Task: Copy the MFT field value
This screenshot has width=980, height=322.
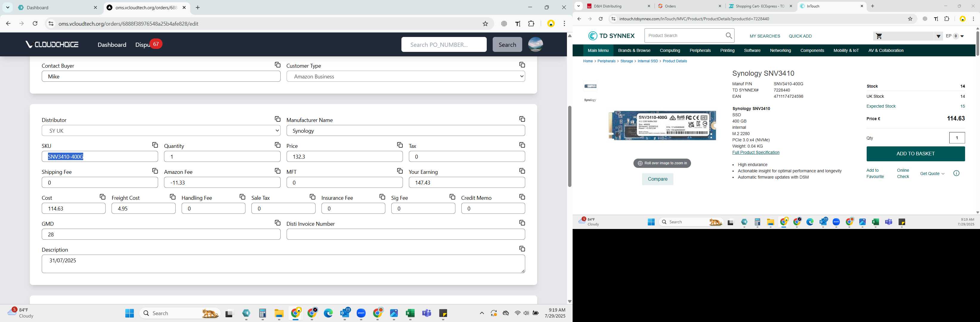Action: pos(400,171)
